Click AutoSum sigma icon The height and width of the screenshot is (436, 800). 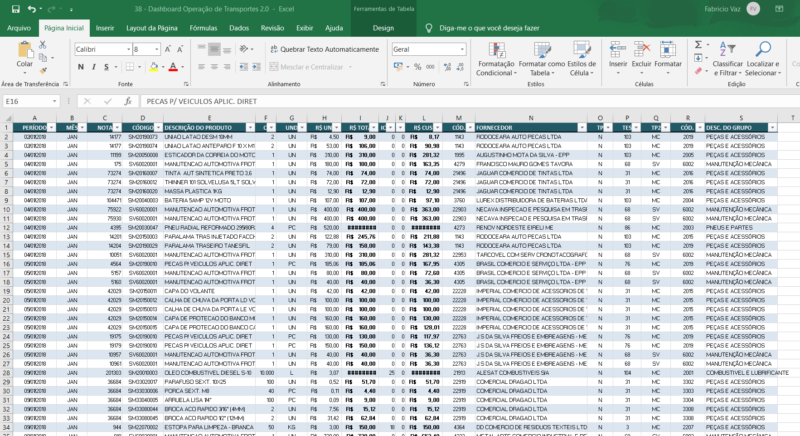698,45
